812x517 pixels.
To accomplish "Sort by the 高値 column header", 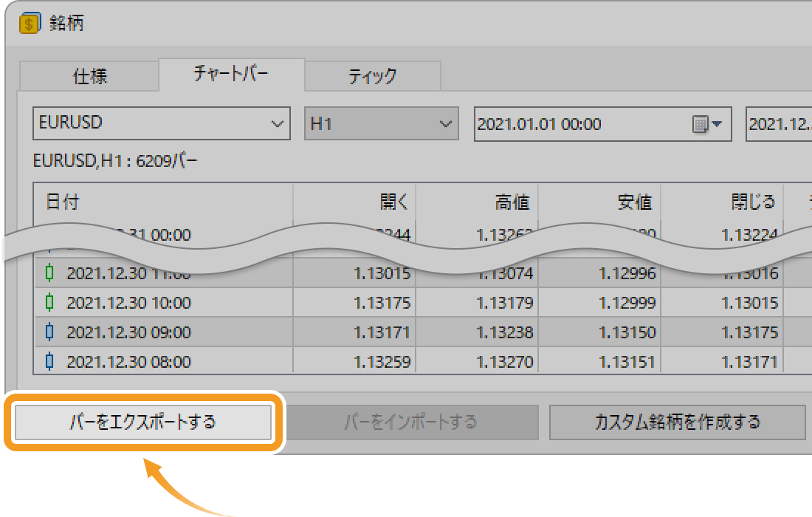I will pyautogui.click(x=477, y=202).
